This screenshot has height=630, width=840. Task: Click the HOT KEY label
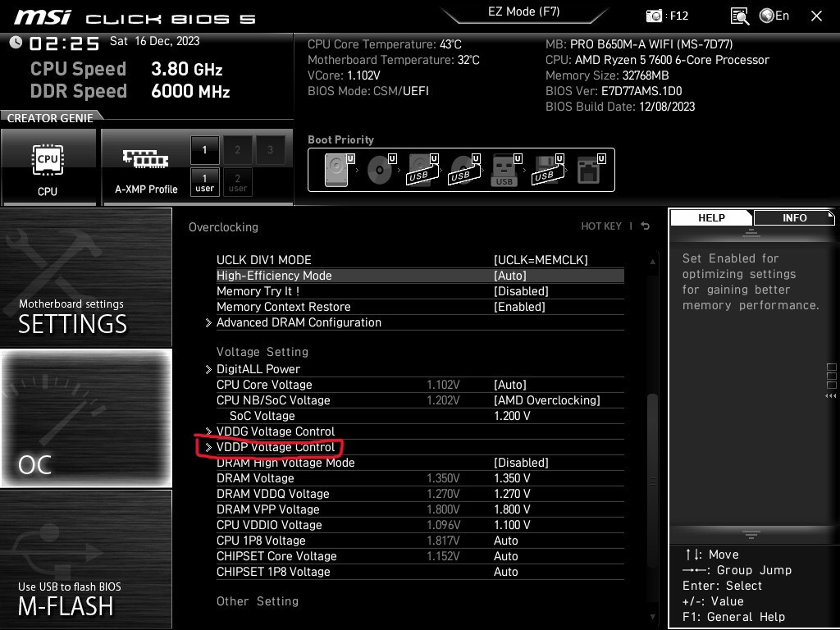tap(601, 226)
